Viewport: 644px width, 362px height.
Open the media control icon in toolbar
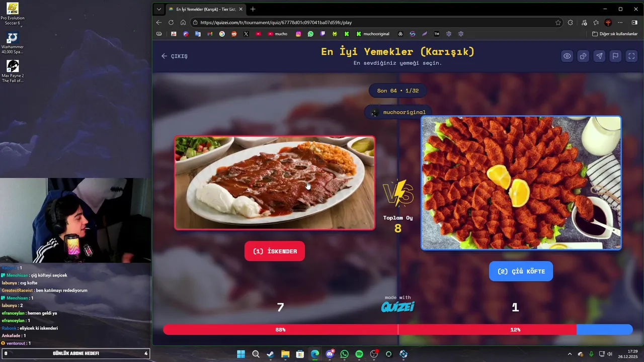584,23
